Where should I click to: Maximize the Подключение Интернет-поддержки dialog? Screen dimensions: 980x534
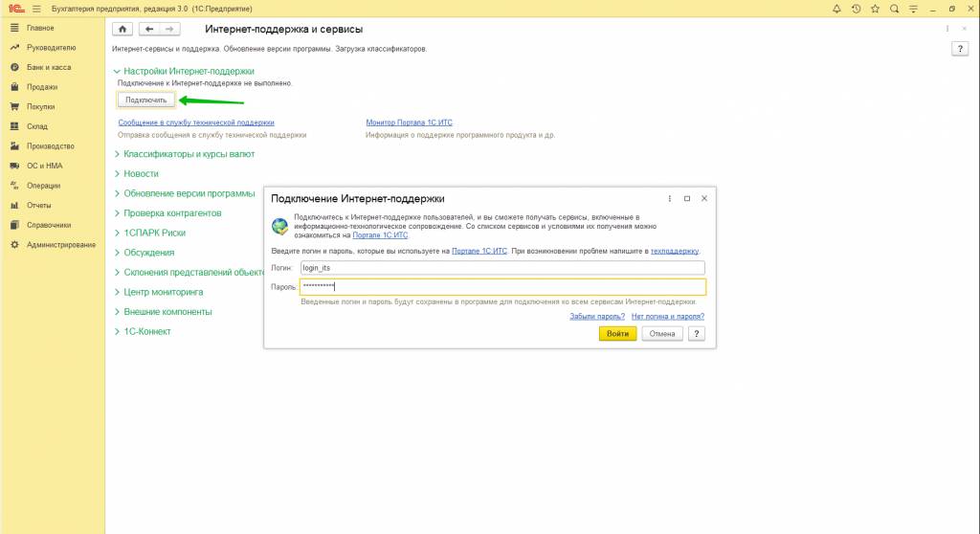(687, 198)
